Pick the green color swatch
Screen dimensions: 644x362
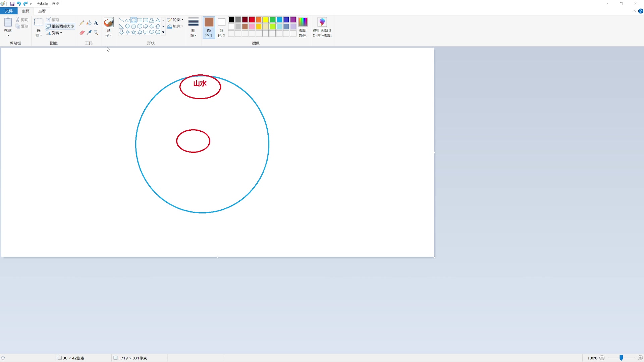point(272,20)
